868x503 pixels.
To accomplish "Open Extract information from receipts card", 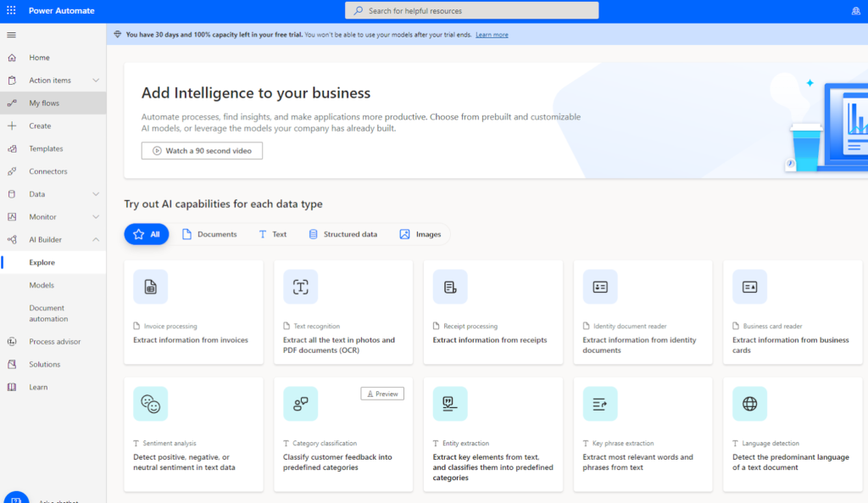I will 493,312.
